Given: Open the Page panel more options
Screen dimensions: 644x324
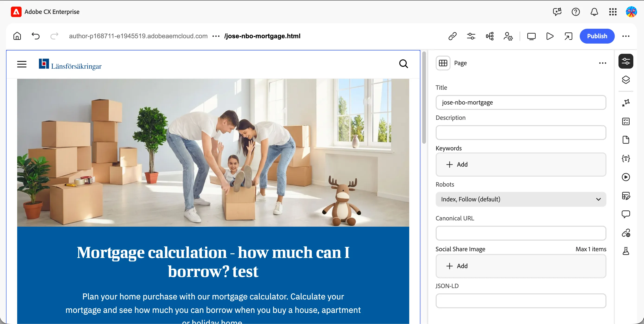Looking at the screenshot, I should 602,63.
